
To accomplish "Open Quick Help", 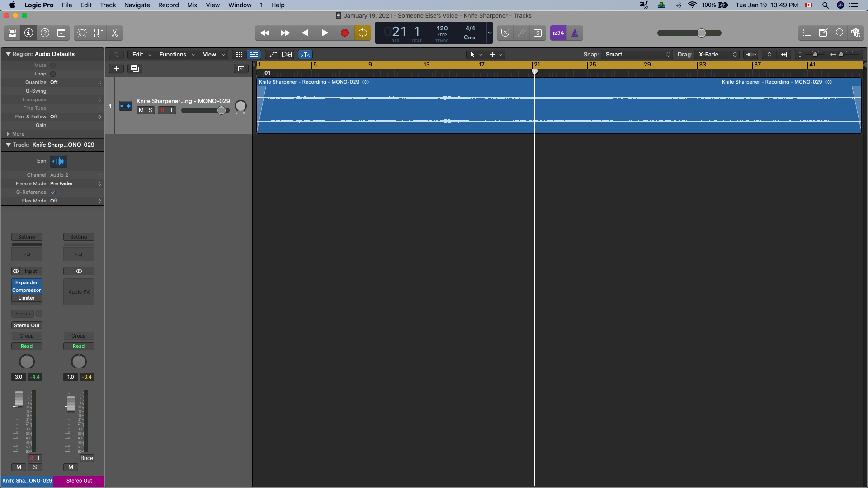I will pos(45,33).
